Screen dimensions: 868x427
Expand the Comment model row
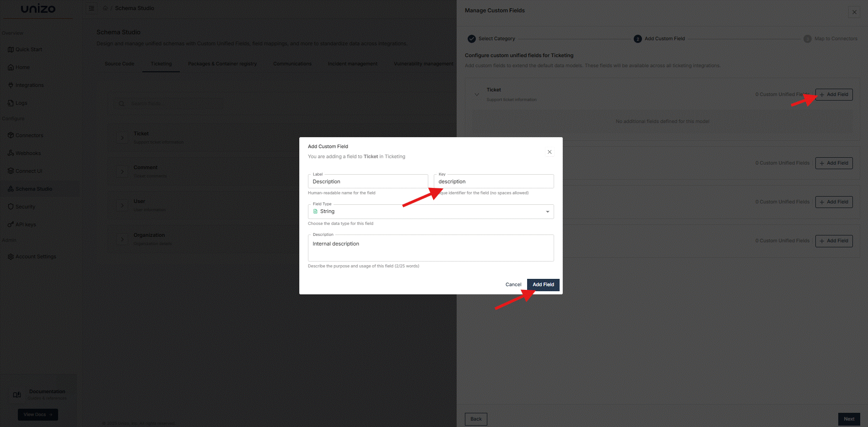tap(122, 171)
